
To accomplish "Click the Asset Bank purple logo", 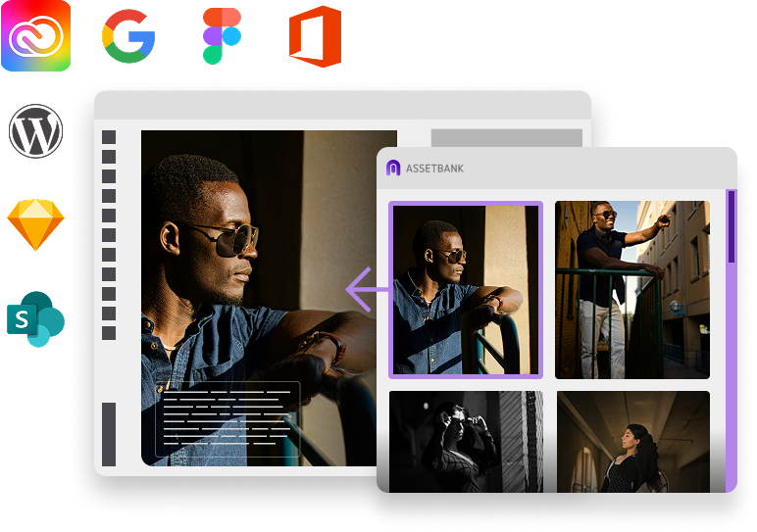I will pyautogui.click(x=393, y=168).
